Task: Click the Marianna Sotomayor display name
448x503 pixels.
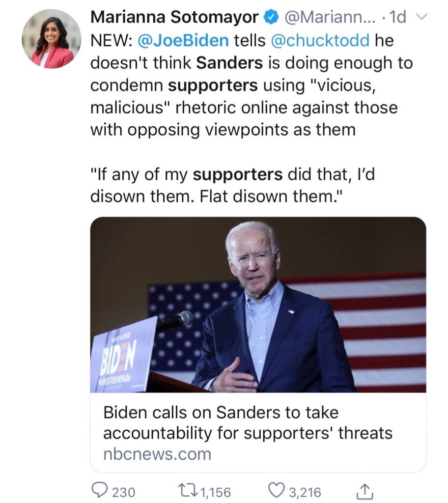Action: [174, 17]
